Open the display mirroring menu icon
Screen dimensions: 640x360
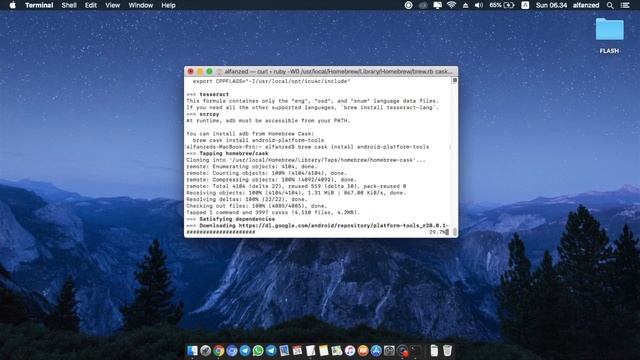[437, 5]
